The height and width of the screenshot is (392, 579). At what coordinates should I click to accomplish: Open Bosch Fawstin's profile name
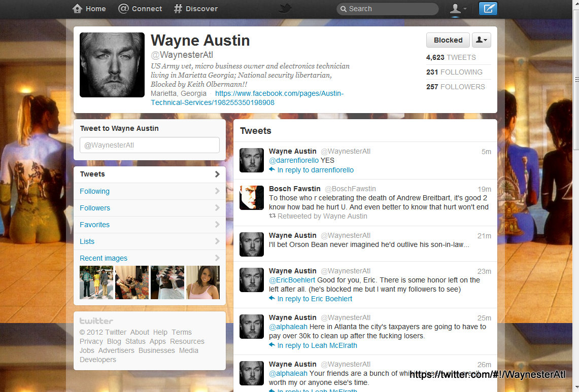coord(295,189)
